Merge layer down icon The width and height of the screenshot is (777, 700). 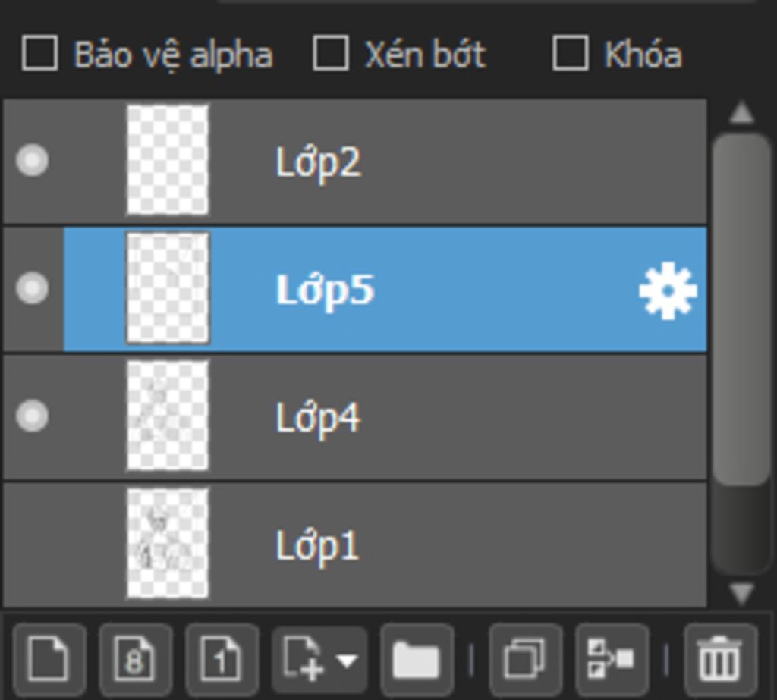pos(612,658)
